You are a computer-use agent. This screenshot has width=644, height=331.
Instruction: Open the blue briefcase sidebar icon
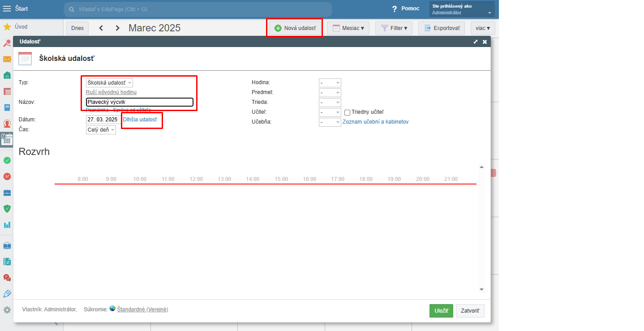coord(7,193)
